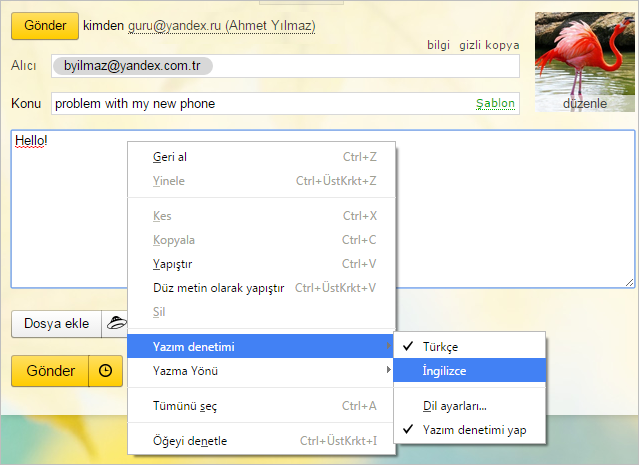Toggle the Türkçe spellcheck language

point(469,346)
